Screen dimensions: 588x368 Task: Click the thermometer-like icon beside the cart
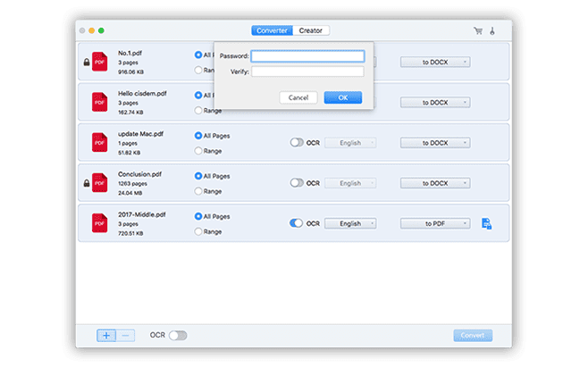492,30
